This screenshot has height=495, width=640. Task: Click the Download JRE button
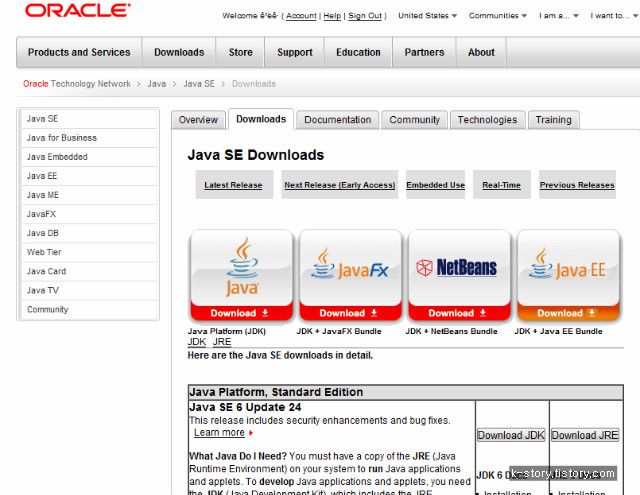585,435
